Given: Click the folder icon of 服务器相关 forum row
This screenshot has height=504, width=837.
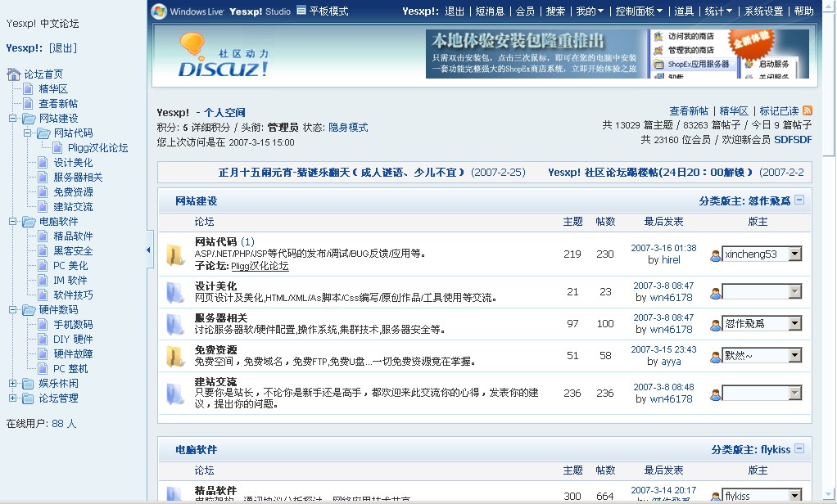Looking at the screenshot, I should pos(175,324).
